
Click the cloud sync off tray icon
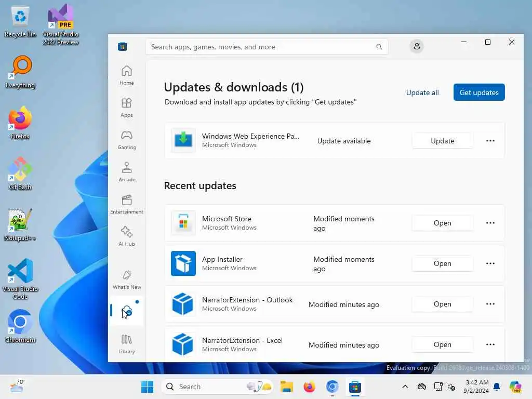[x=422, y=387]
